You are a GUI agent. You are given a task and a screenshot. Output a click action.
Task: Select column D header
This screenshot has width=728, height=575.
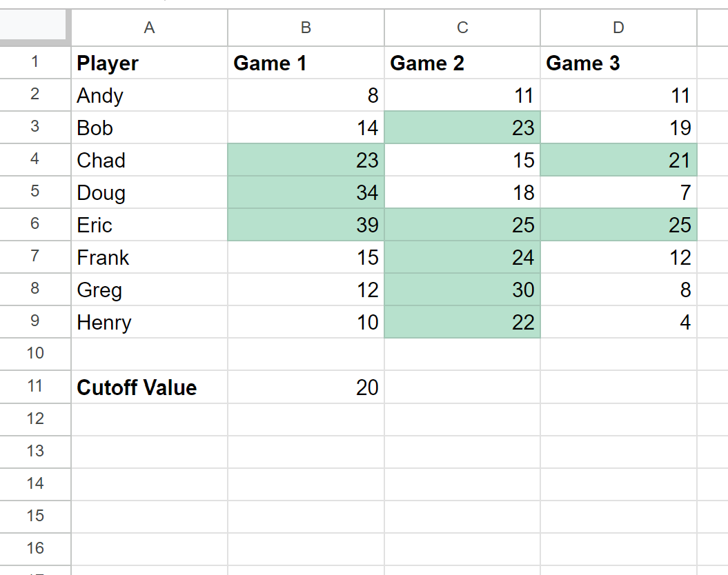618,28
